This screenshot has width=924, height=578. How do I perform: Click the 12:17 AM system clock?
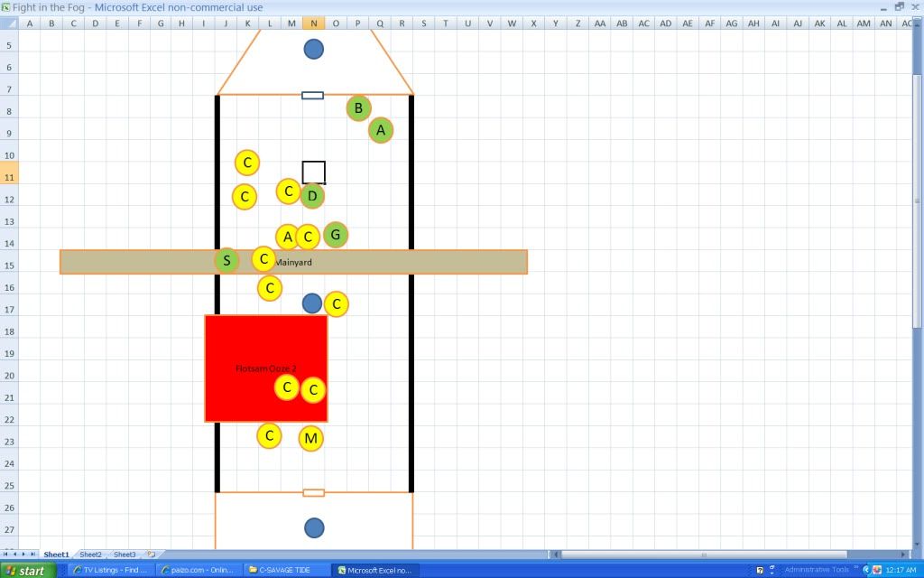901,571
